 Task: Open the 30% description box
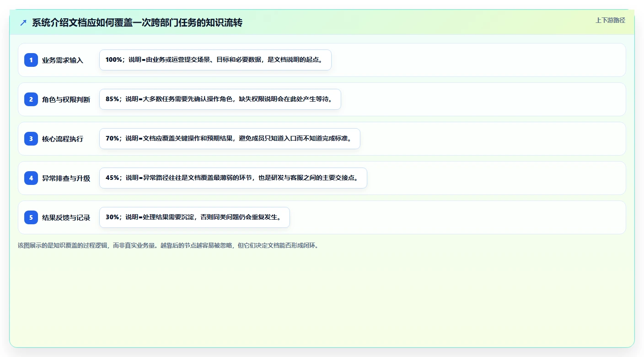click(194, 217)
